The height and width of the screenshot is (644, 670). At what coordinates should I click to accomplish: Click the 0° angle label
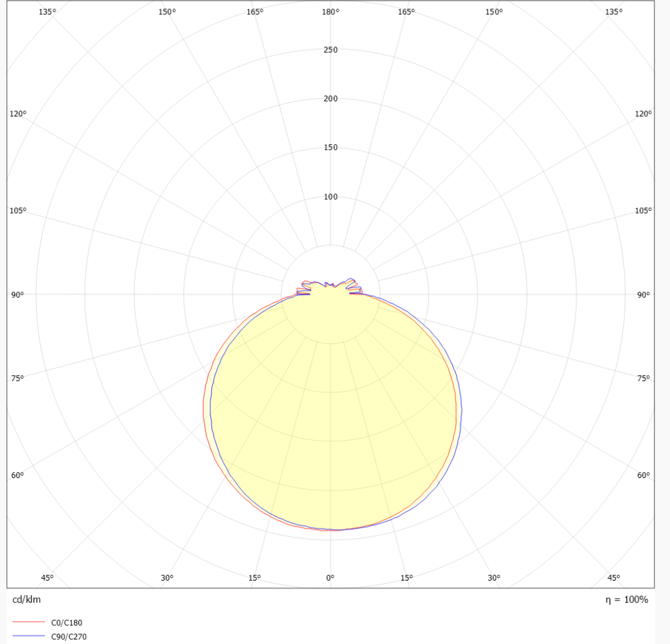click(x=330, y=578)
